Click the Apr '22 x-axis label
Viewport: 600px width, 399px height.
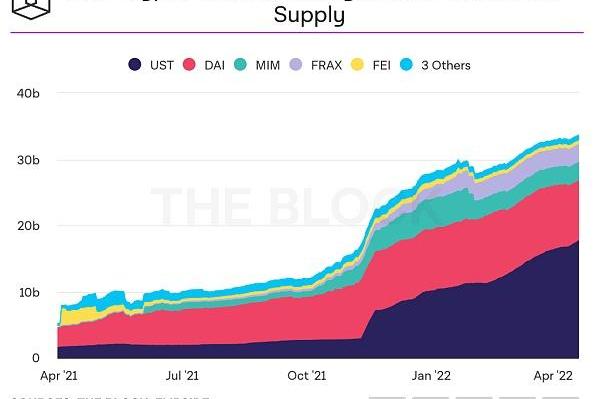pyautogui.click(x=553, y=376)
